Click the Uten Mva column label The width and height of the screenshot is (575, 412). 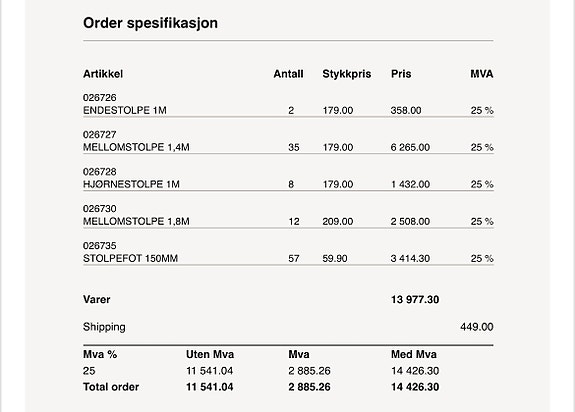(x=210, y=354)
